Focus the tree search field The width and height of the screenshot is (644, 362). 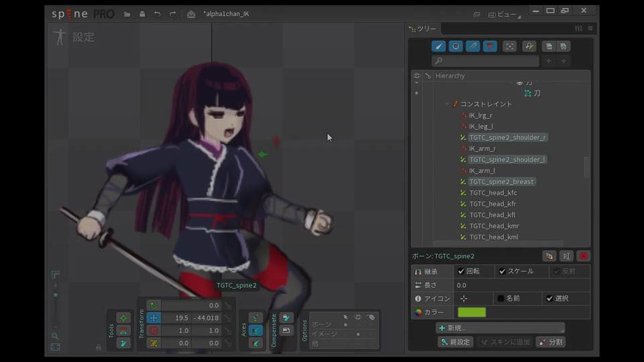[485, 61]
